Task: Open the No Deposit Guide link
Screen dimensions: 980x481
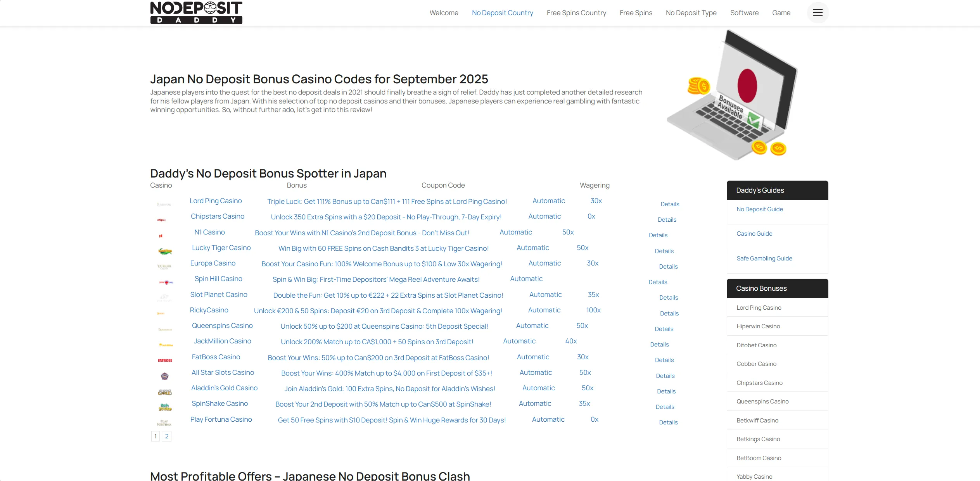Action: [x=760, y=209]
